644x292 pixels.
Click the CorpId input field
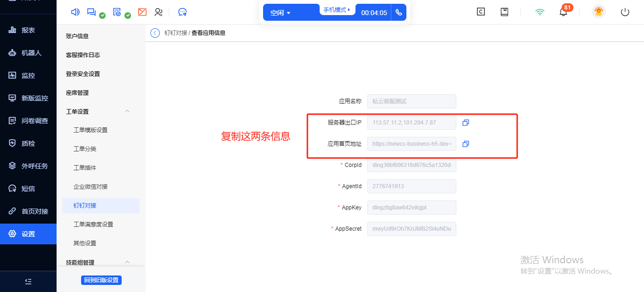tap(412, 165)
